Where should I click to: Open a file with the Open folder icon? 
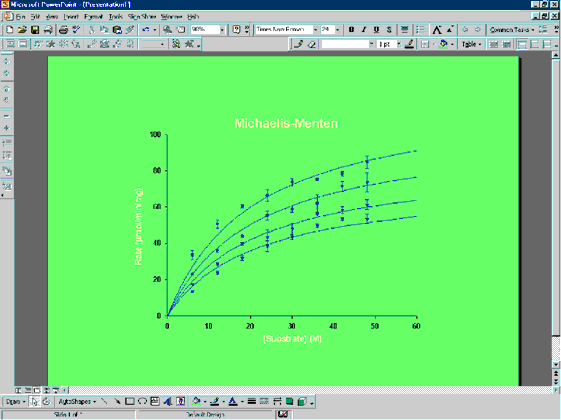coord(22,30)
